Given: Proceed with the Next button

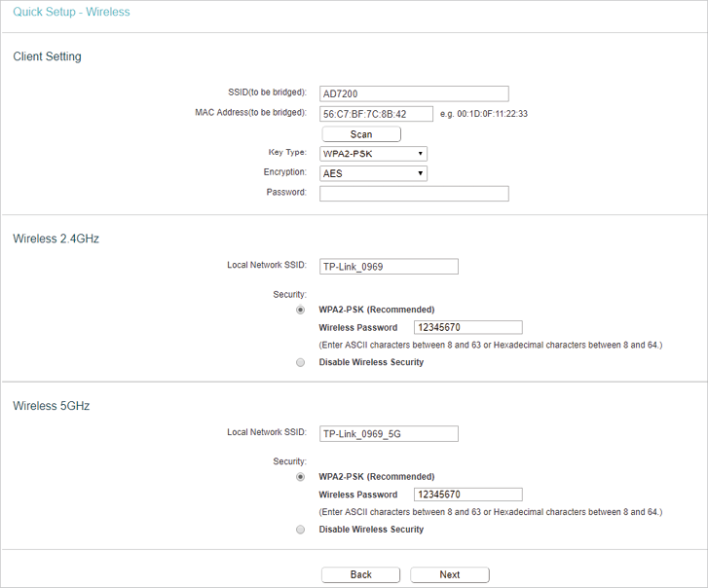Looking at the screenshot, I should 450,574.
